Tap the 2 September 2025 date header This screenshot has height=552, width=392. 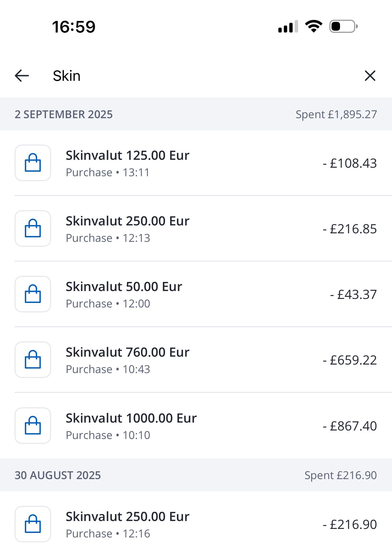point(64,115)
